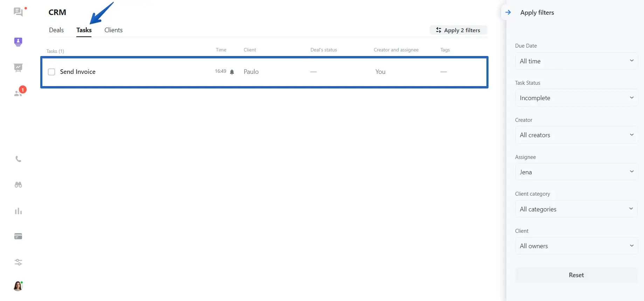Open the bar chart reports icon
The image size is (644, 301).
pos(18,211)
